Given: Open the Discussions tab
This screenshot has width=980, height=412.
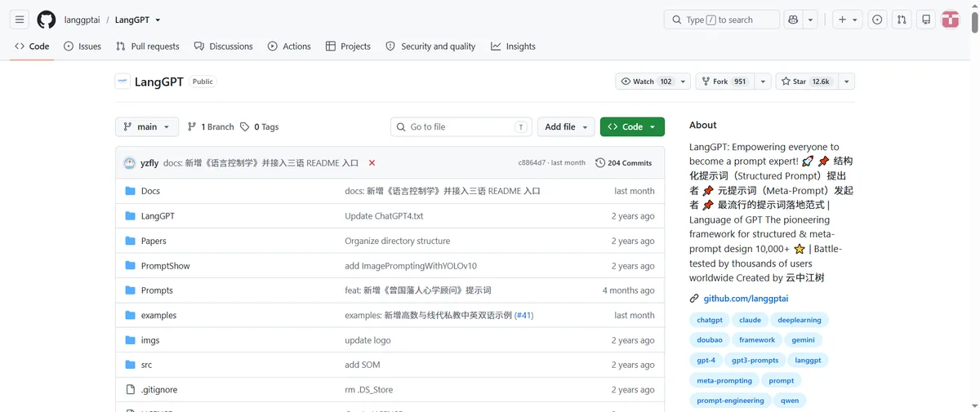Looking at the screenshot, I should (x=224, y=47).
